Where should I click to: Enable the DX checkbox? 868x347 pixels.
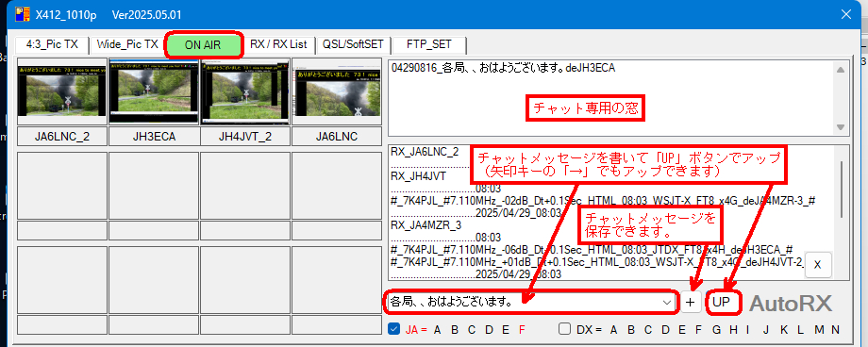tap(564, 329)
